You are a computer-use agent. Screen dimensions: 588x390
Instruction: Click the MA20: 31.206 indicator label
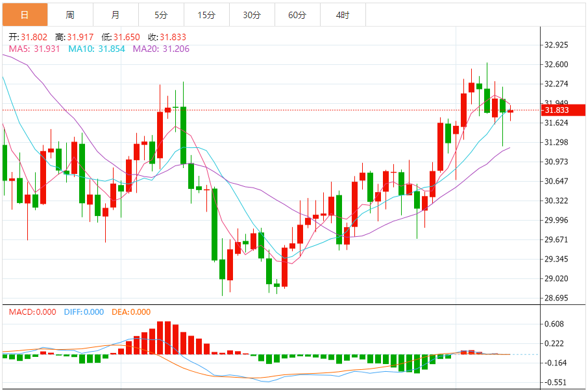pyautogui.click(x=161, y=49)
